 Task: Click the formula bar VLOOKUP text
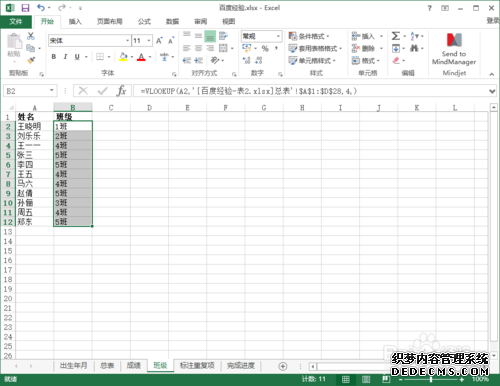pyautogui.click(x=249, y=91)
